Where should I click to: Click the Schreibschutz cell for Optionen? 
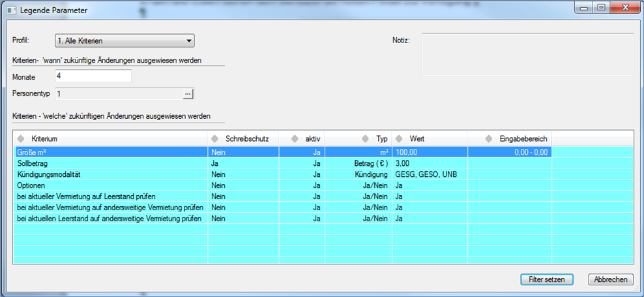pyautogui.click(x=242, y=185)
